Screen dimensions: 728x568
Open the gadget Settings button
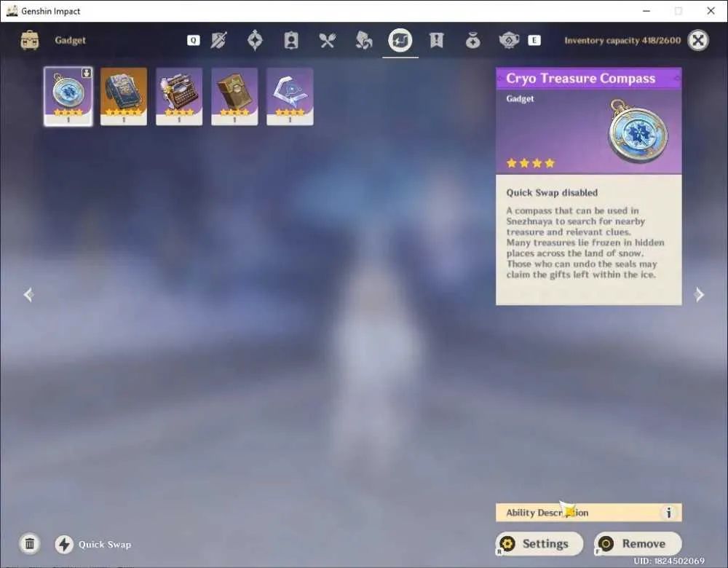click(539, 544)
